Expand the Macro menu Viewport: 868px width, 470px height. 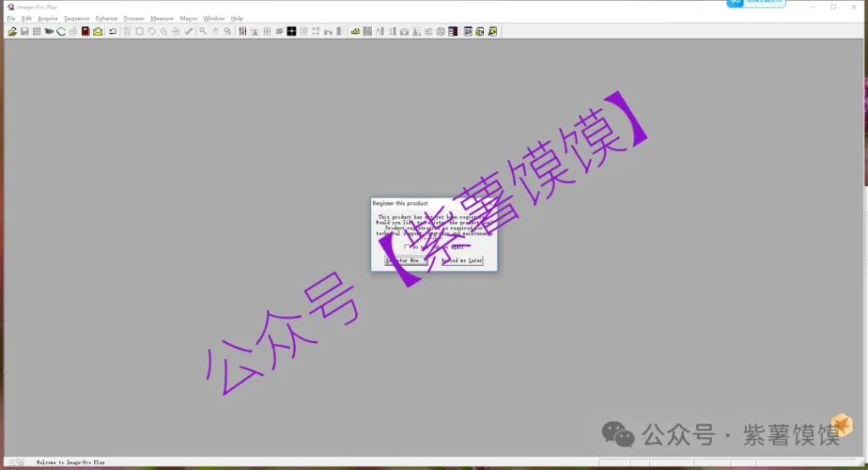click(x=188, y=19)
